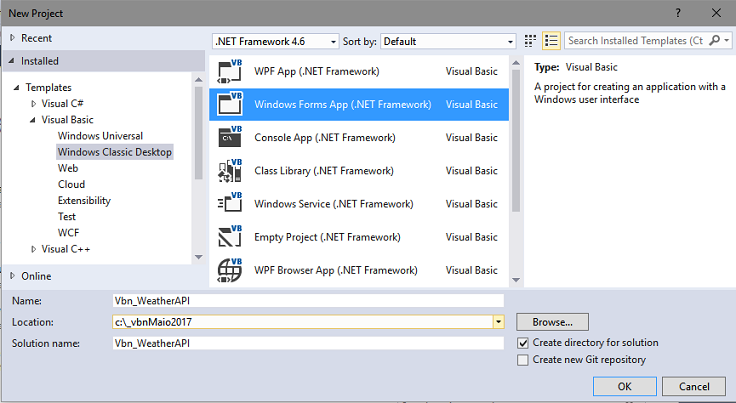
Task: Expand the Online section
Action: 13,276
